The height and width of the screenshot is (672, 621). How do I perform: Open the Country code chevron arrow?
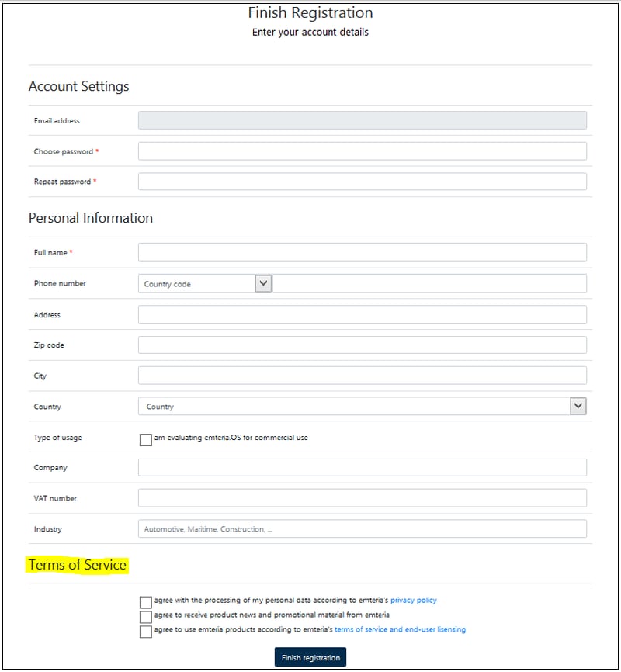click(x=265, y=282)
